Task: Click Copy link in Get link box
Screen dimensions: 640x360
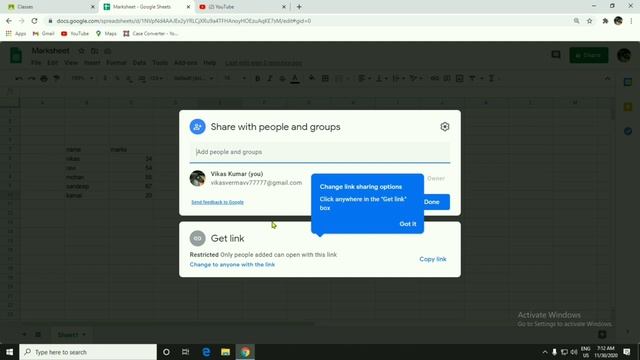Action: point(433,259)
